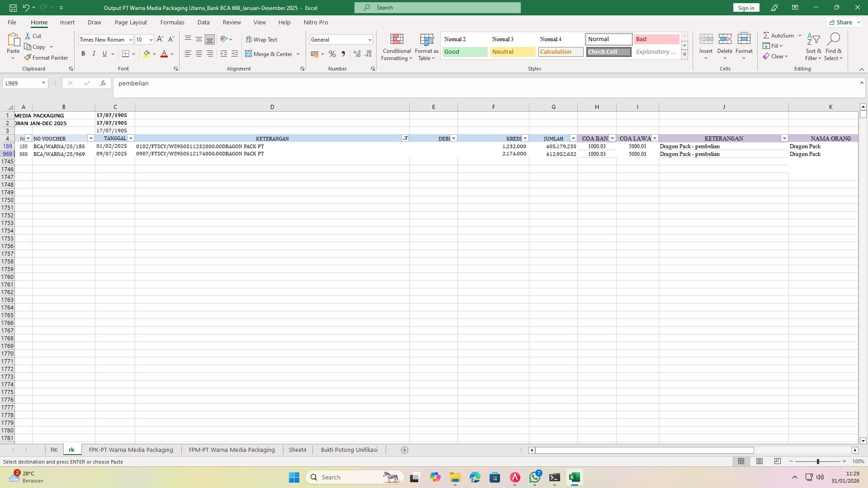Open the Bukti Potong Unifikasi sheet
The width and height of the screenshot is (868, 488).
coord(349,450)
